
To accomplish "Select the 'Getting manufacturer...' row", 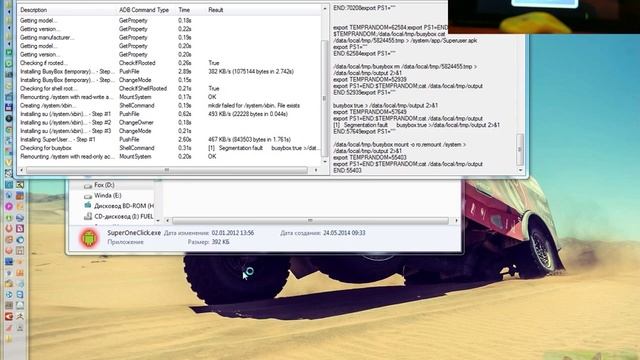I will point(169,38).
